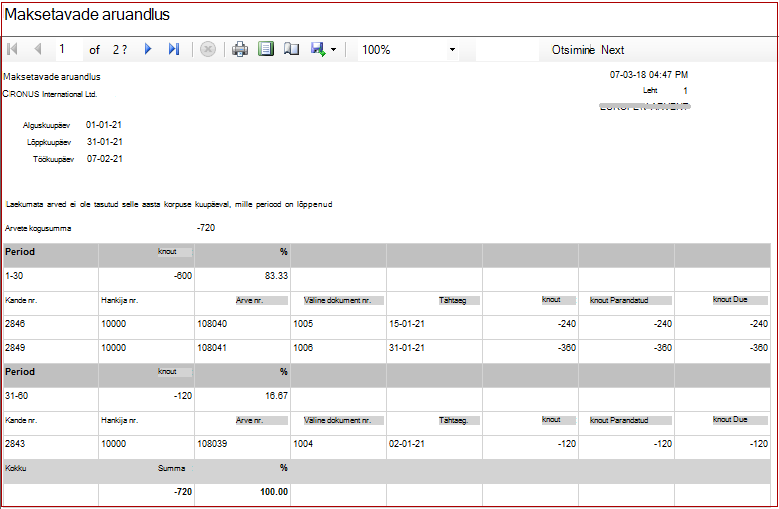The width and height of the screenshot is (779, 509).
Task: Click external document number 1004
Action: pos(303,444)
